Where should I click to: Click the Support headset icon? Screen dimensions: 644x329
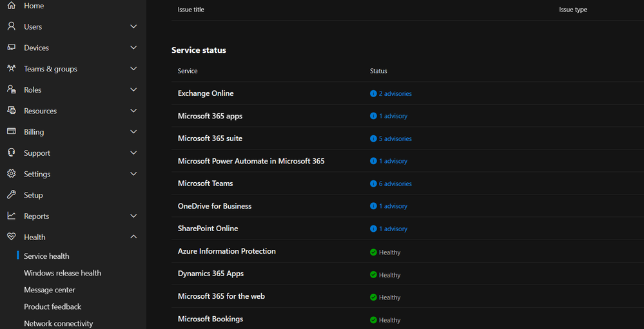12,153
